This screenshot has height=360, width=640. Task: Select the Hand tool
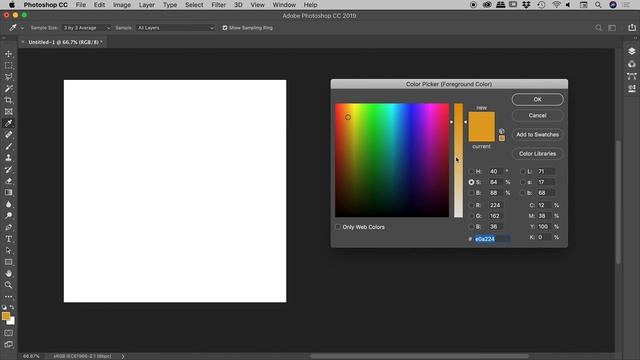9,273
